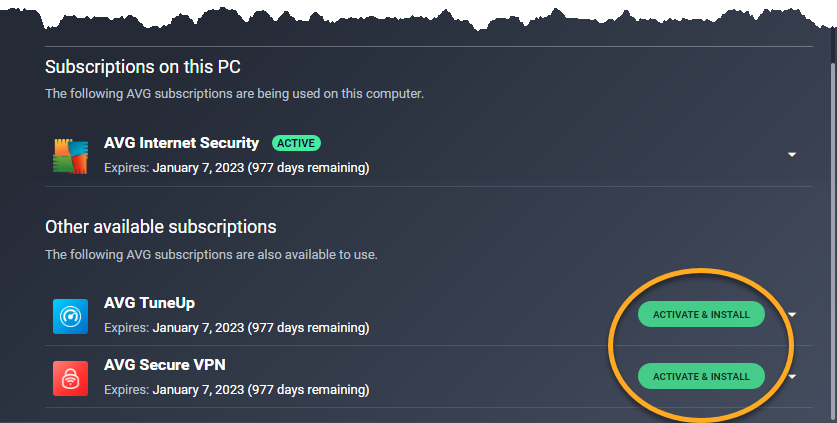Screen dimensions: 837x423
Task: Expand the AVG Secure VPN row dropdown arrow
Action: 792,377
